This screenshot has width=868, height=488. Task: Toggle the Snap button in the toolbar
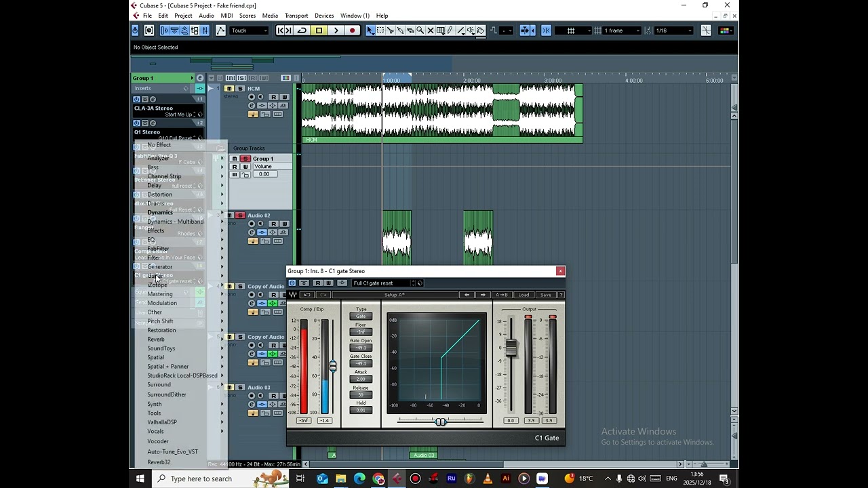coord(546,30)
